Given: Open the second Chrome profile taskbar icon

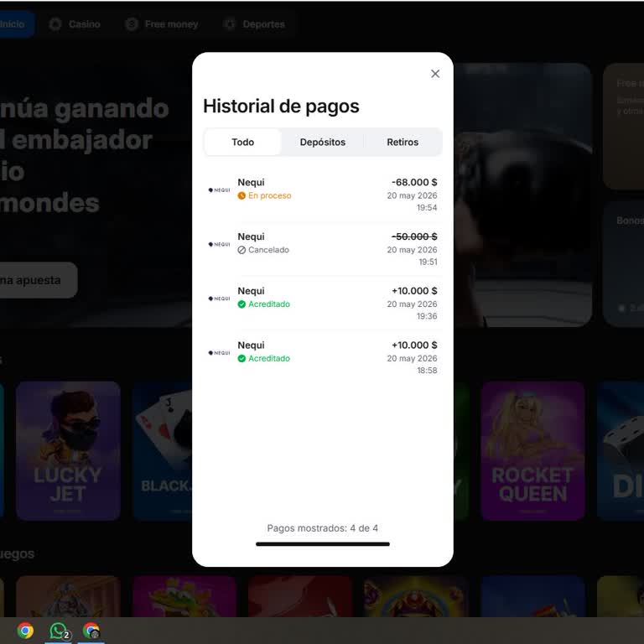Looking at the screenshot, I should pos(91,631).
